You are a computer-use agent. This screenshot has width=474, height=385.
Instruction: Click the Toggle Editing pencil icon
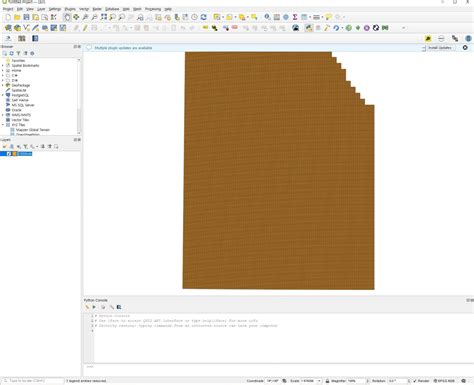coord(85,28)
